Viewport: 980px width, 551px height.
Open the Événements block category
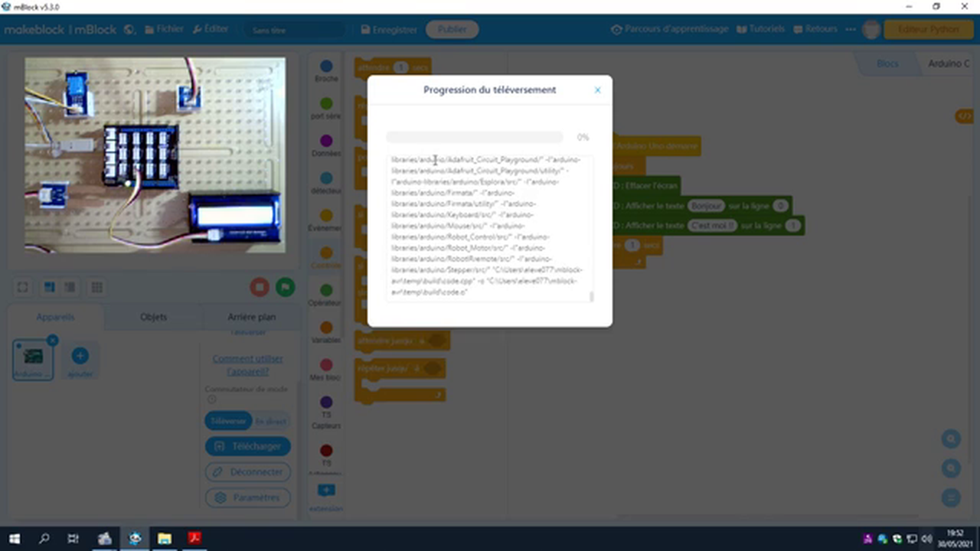[x=326, y=221]
